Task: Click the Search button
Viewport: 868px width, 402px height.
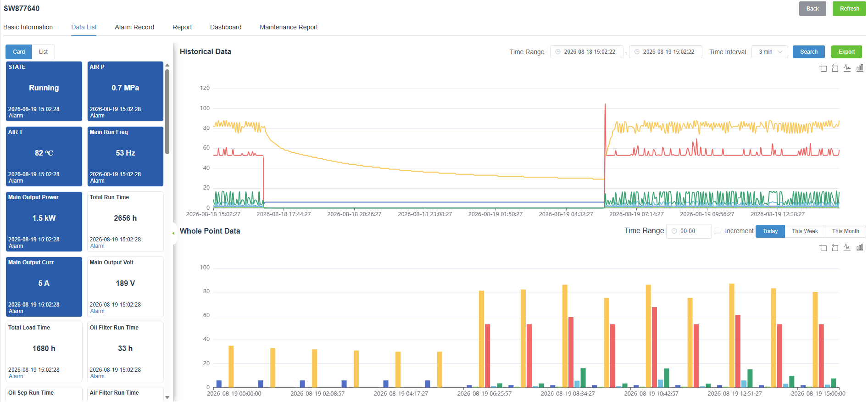Action: (808, 52)
